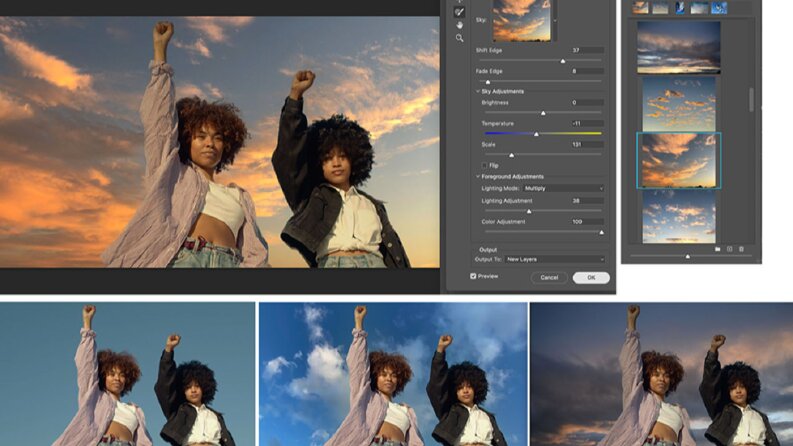Click the Scale value field 131
The width and height of the screenshot is (793, 446).
(x=587, y=145)
